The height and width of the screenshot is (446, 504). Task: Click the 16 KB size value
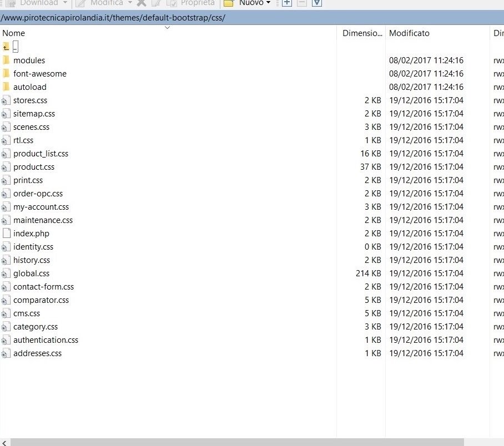click(x=370, y=154)
